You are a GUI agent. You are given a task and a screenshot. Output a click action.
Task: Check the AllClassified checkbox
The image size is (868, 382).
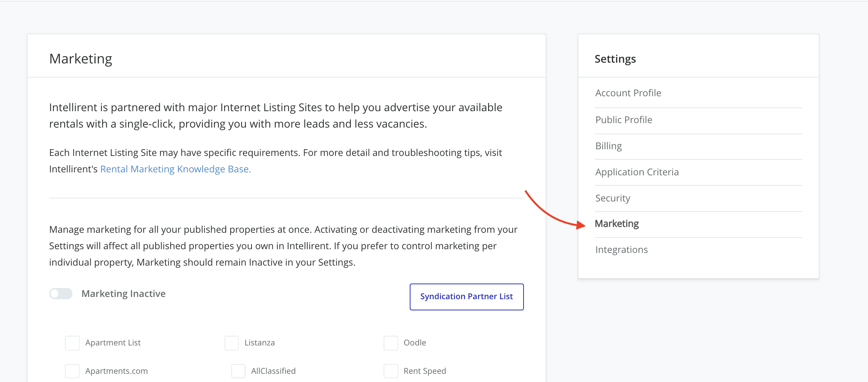[238, 371]
